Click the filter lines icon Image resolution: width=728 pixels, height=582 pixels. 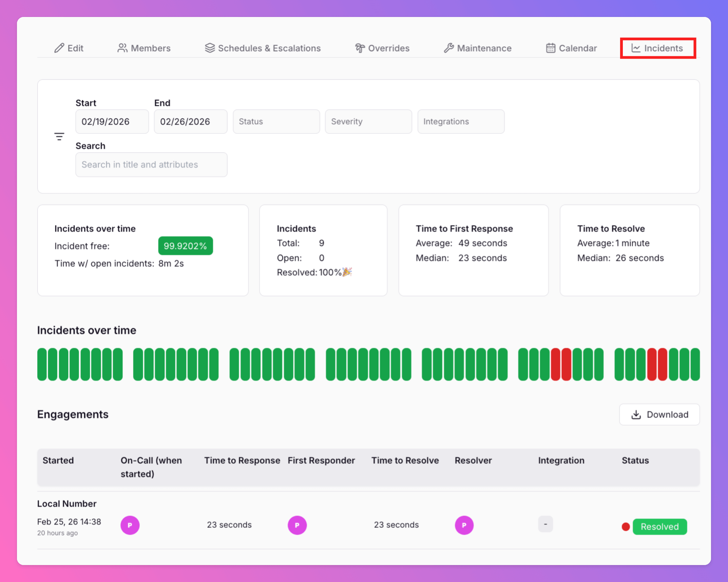click(x=59, y=136)
